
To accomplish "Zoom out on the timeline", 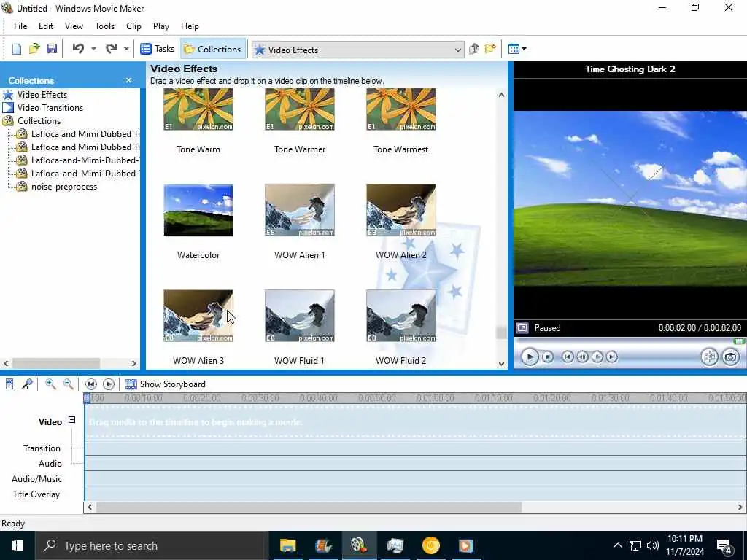I will pyautogui.click(x=68, y=384).
